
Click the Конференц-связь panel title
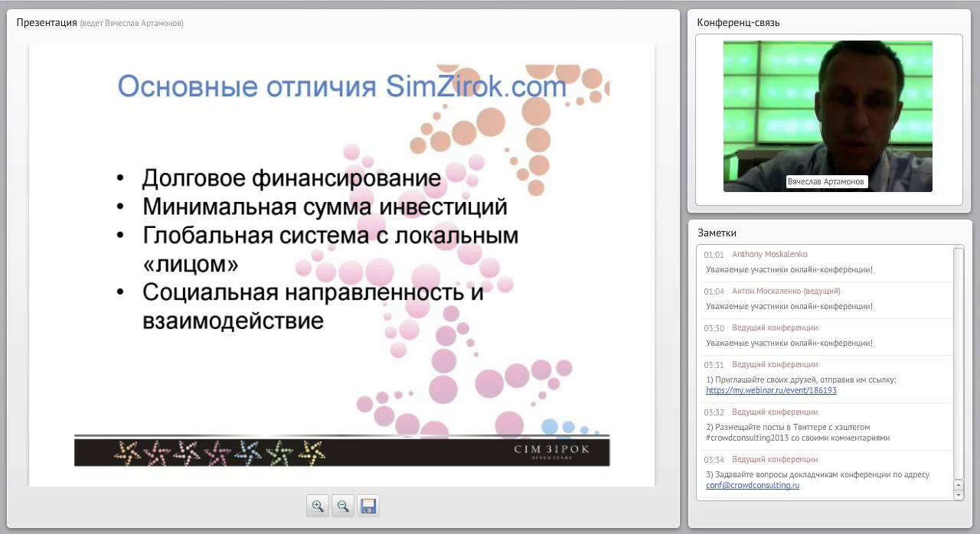point(738,22)
